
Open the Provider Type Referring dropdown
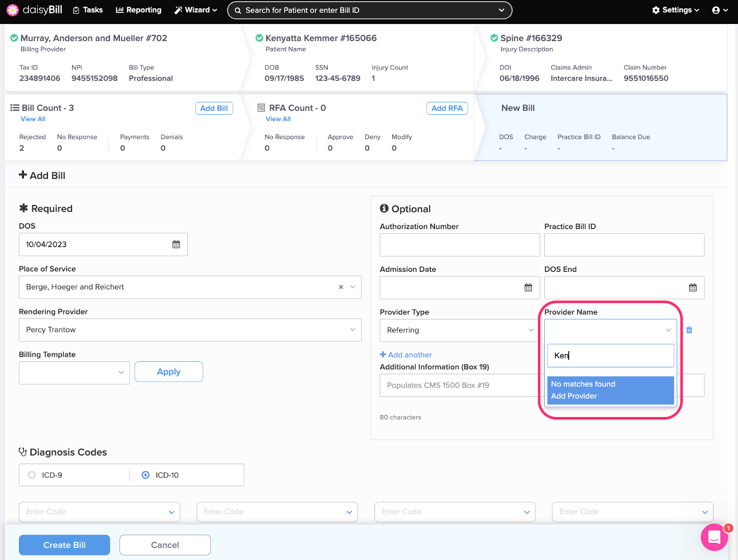[x=459, y=330]
